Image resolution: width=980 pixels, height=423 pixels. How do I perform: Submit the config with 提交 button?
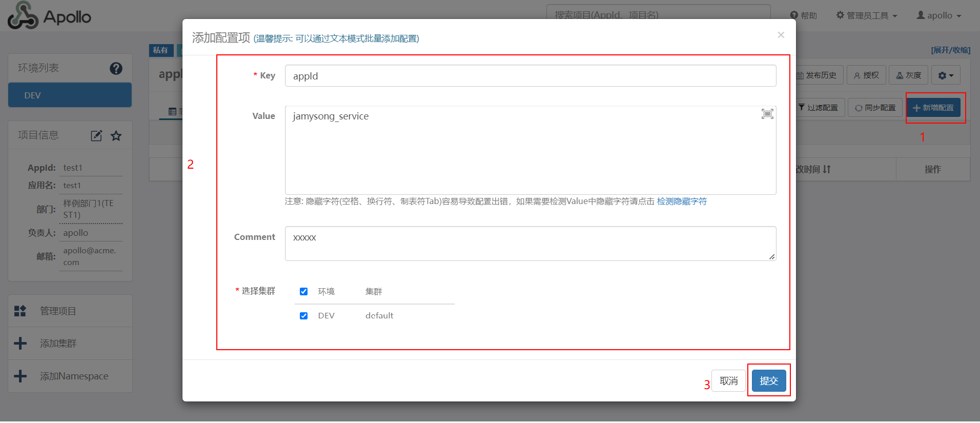[769, 380]
